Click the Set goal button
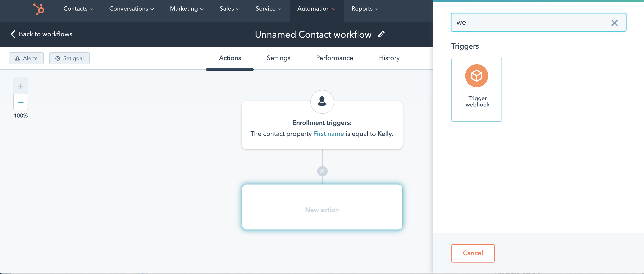The height and width of the screenshot is (274, 644). 69,58
